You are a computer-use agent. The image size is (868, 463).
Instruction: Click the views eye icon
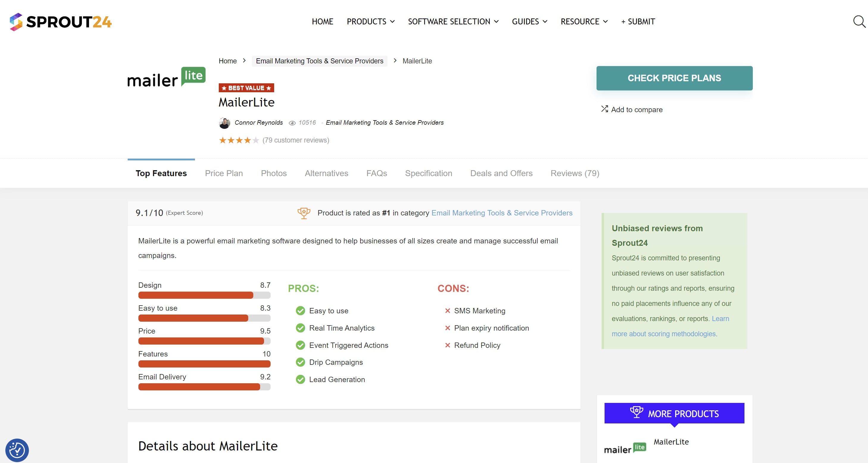pos(292,123)
